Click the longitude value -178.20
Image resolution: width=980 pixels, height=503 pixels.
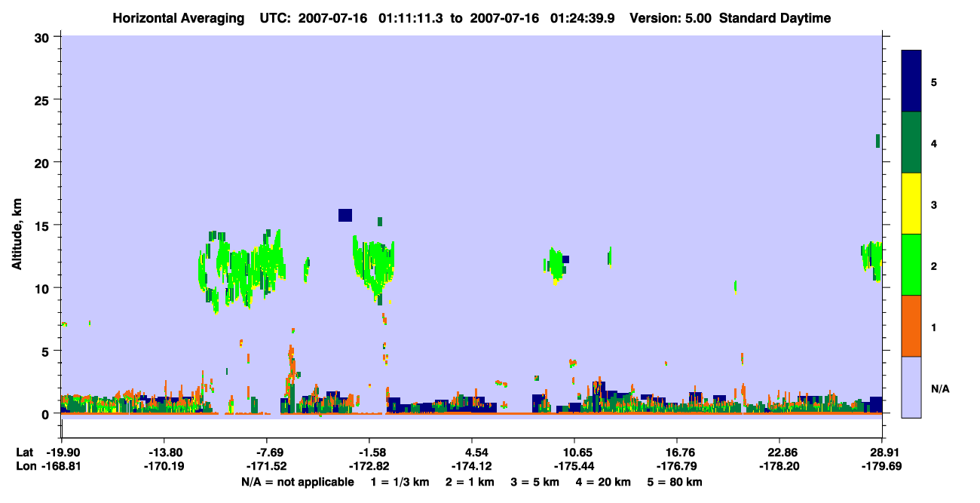tap(779, 466)
